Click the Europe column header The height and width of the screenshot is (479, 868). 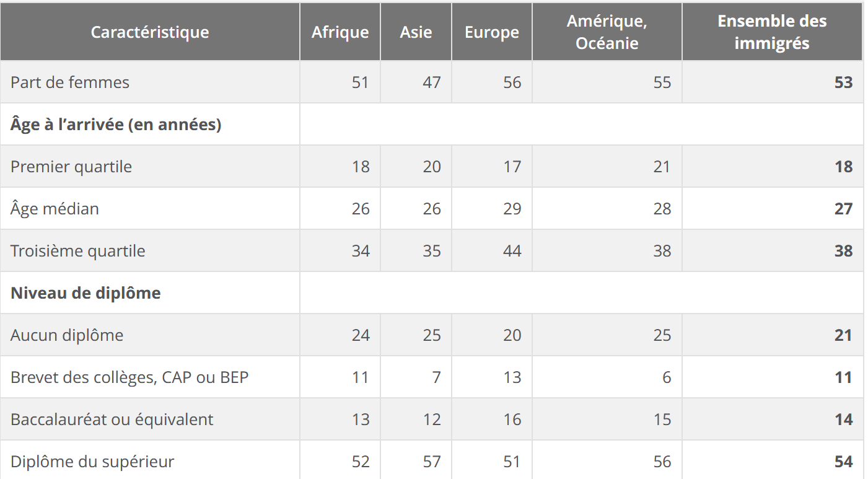click(x=492, y=32)
